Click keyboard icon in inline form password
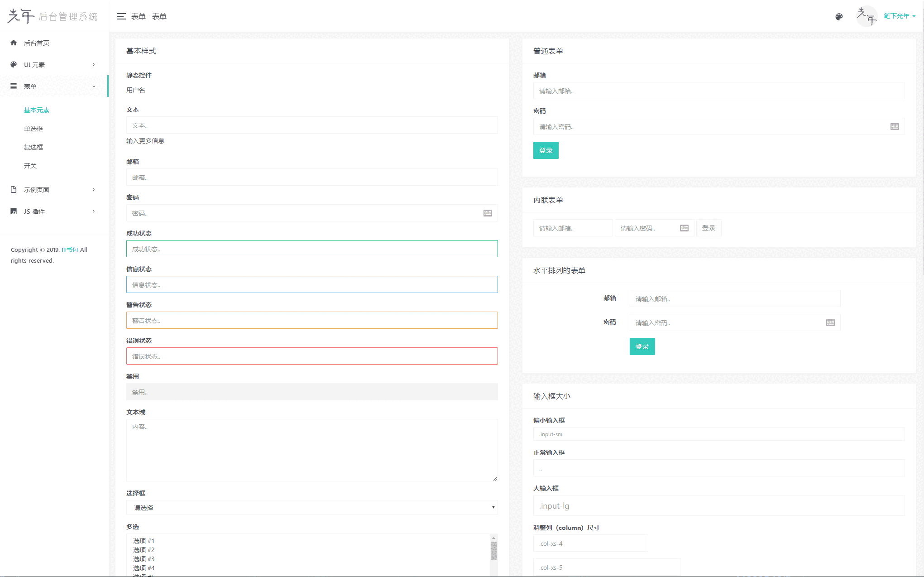 [x=684, y=228]
